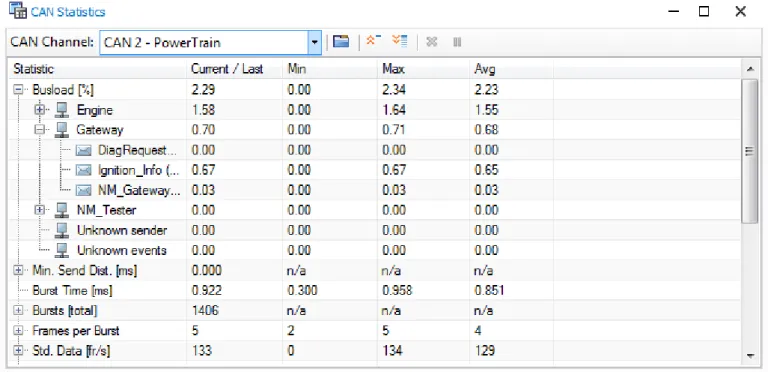Select the NM_Gateway message row
Screen dimensions: 768x372
[x=375, y=190]
